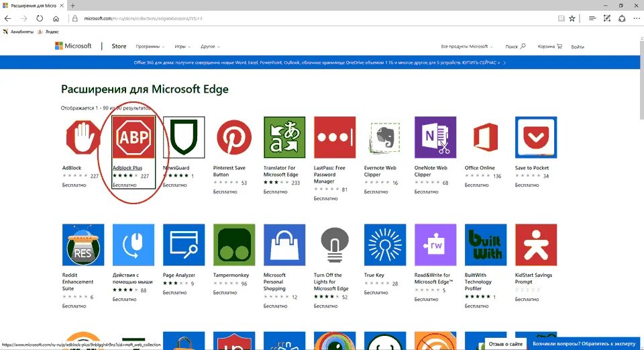644x350 pixels.
Task: Open Turn Off the Lights bulb icon
Action: [x=335, y=245]
